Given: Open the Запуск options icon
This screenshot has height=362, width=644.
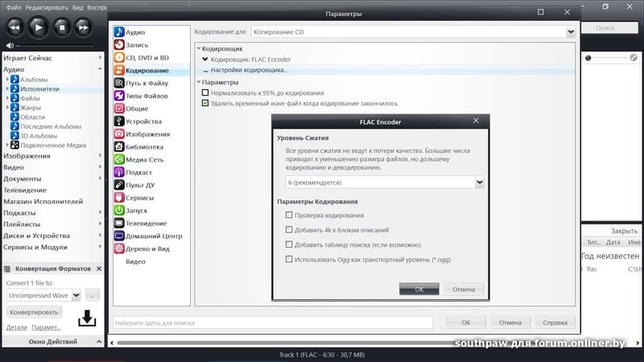Looking at the screenshot, I should 119,210.
